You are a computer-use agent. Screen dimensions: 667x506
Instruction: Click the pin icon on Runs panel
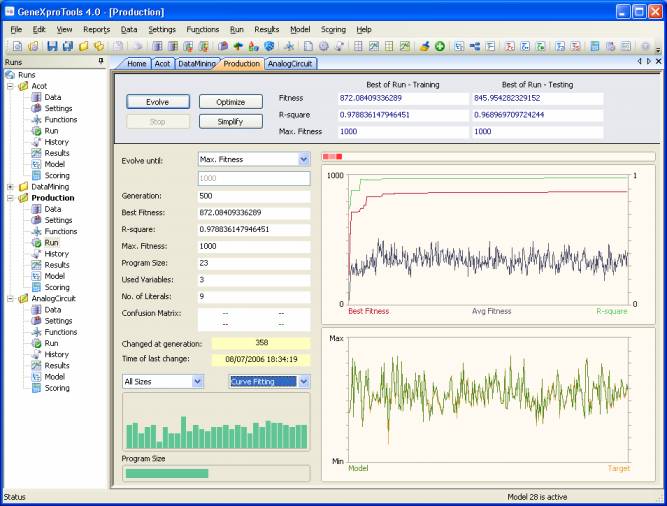click(101, 62)
